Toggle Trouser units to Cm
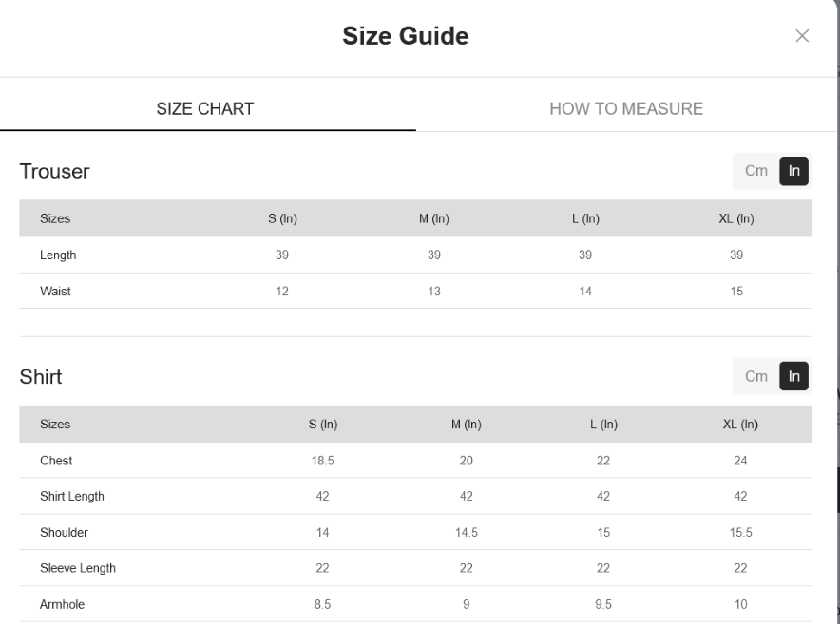 click(755, 171)
